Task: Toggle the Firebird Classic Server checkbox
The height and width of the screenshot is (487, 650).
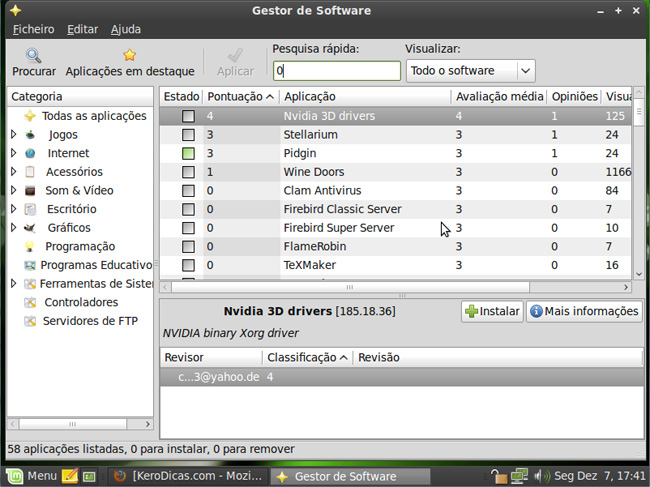Action: click(188, 209)
